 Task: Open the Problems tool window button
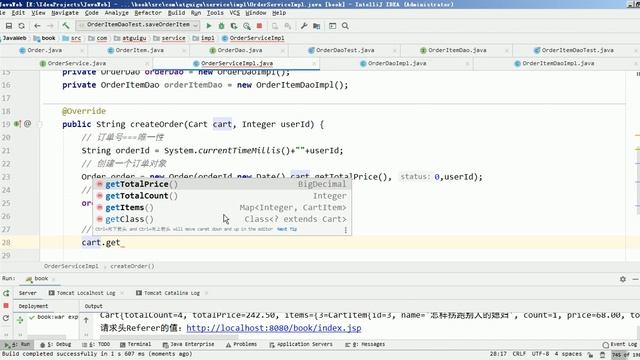pos(241,344)
